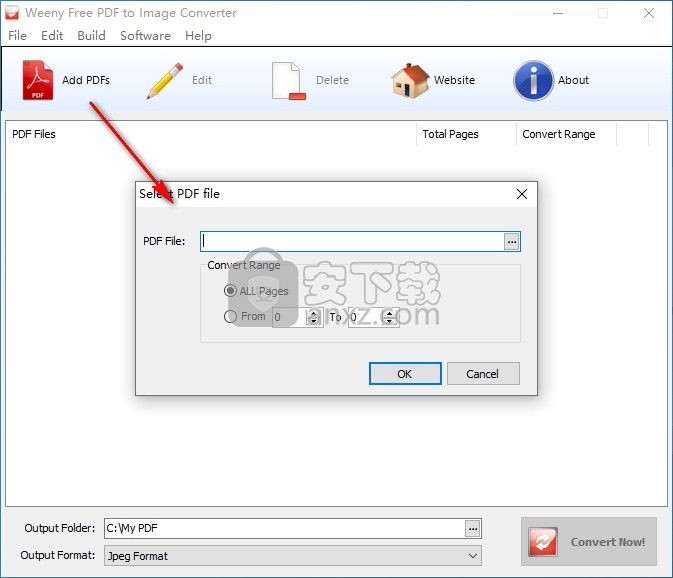The width and height of the screenshot is (673, 578).
Task: Open the File menu
Action: tap(17, 36)
